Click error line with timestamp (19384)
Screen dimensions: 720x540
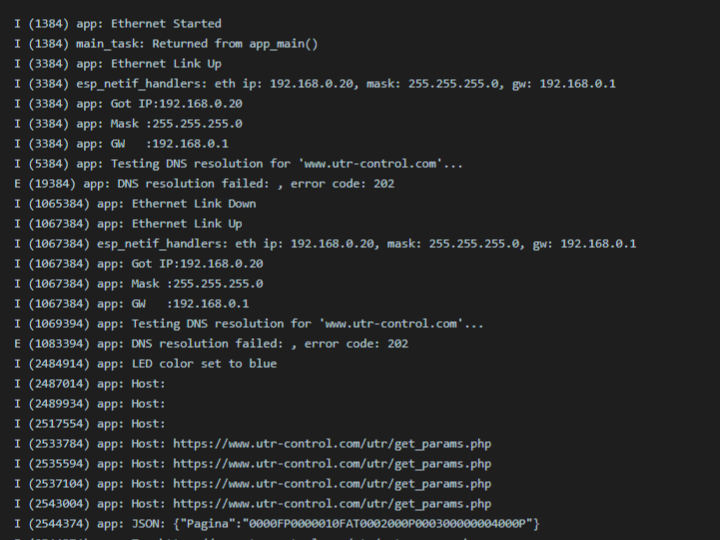pos(204,184)
